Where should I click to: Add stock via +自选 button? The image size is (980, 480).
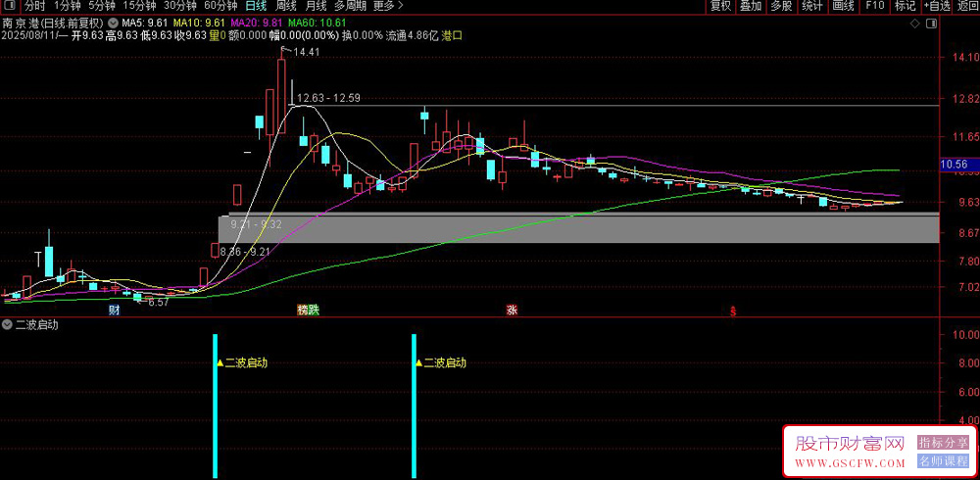[x=936, y=6]
